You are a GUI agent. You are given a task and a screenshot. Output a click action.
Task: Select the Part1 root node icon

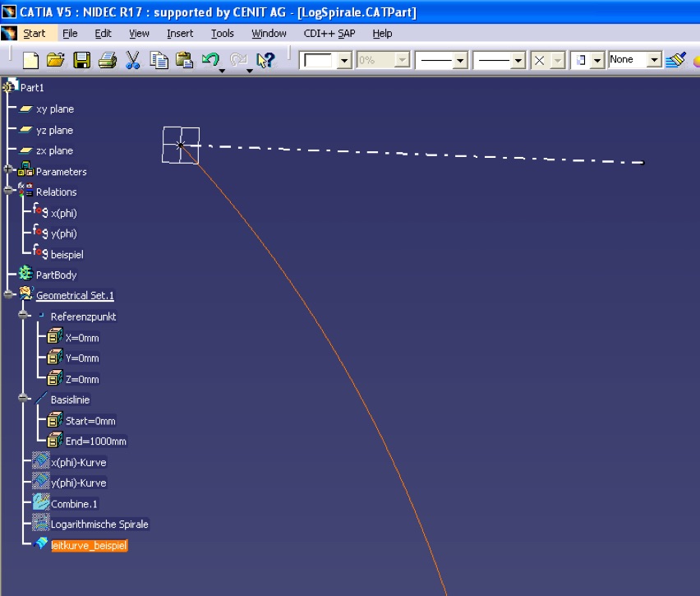(x=12, y=86)
